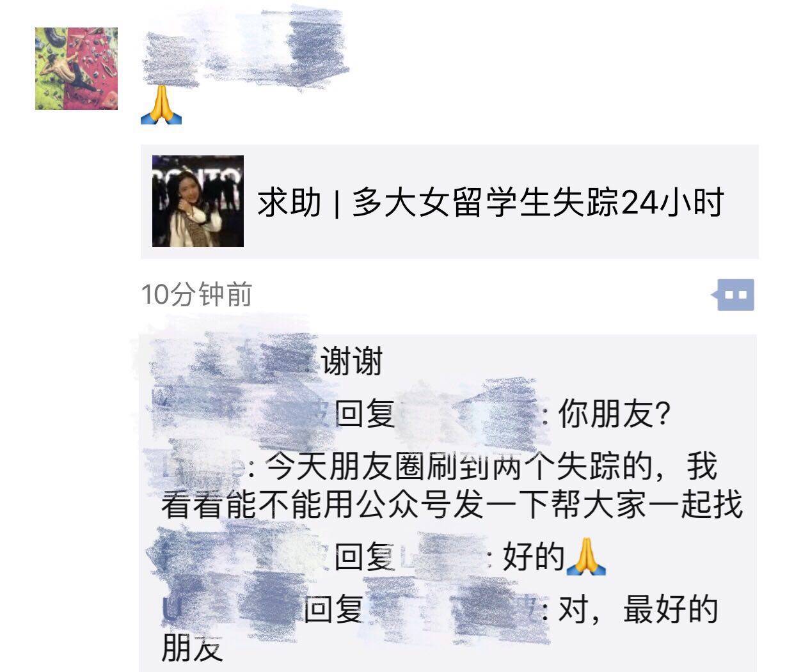This screenshot has height=672, width=794.
Task: Open the commenter name before 回复 in 你朋友? line
Action: 243,416
